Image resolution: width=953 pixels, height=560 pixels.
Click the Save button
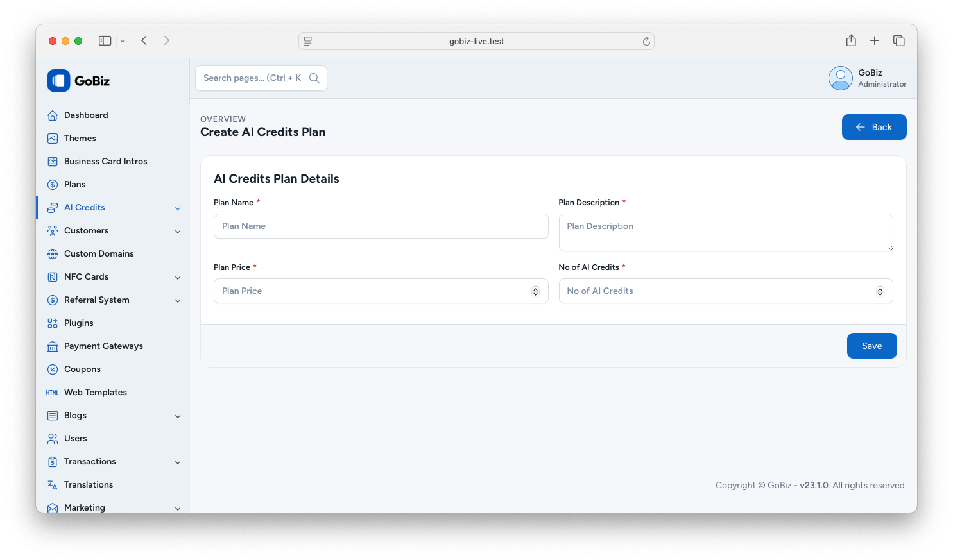871,346
